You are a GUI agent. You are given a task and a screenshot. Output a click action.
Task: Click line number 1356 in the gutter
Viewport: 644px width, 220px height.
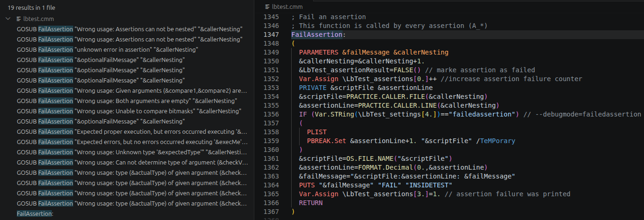point(271,114)
